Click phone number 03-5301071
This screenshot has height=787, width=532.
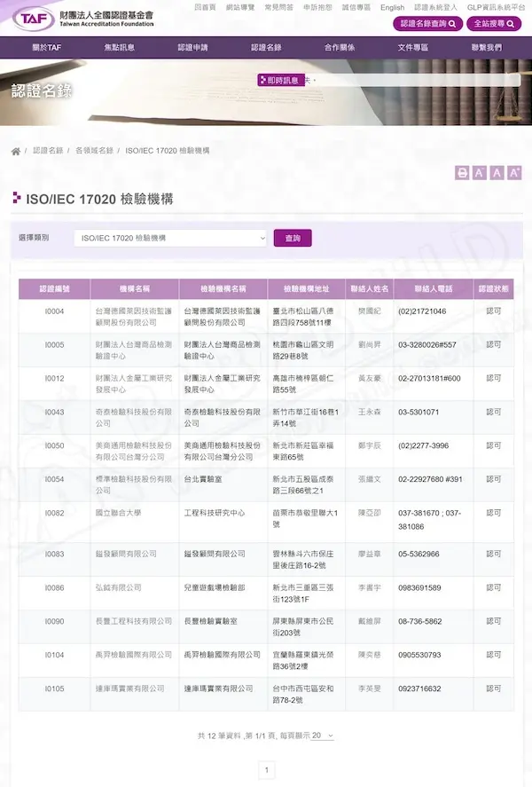click(419, 412)
